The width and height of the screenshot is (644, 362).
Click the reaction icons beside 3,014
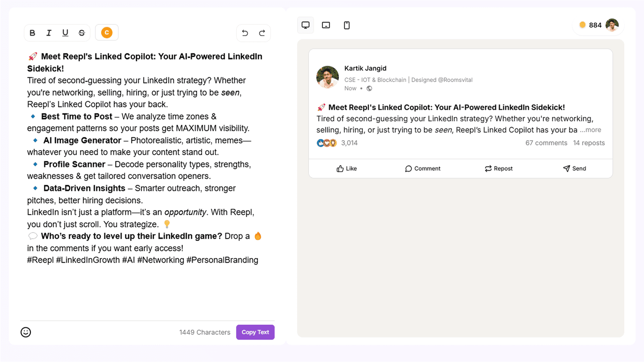tap(327, 143)
